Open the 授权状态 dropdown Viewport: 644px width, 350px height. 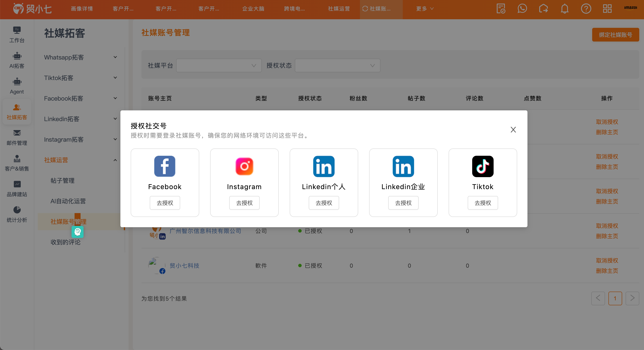337,65
